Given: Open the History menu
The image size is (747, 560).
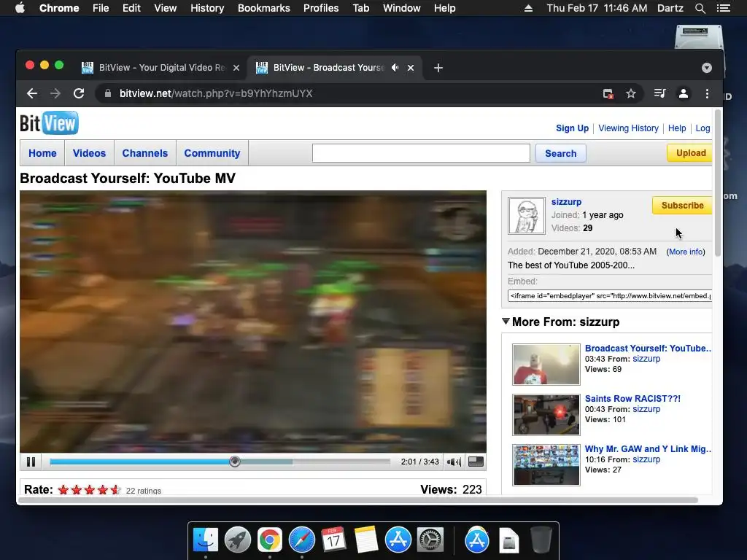Looking at the screenshot, I should (207, 8).
